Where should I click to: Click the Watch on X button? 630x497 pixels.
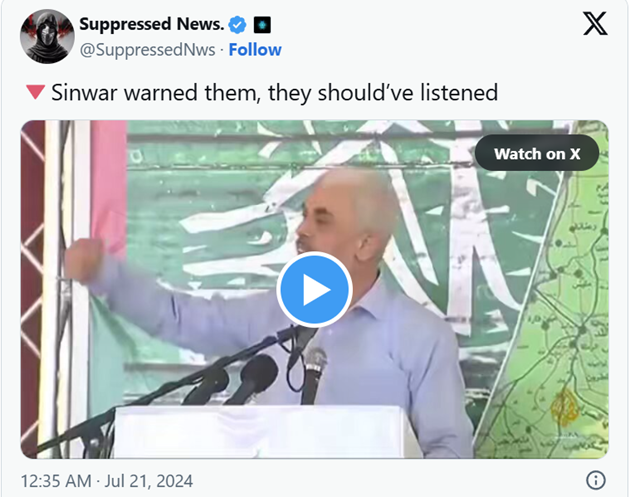(537, 153)
